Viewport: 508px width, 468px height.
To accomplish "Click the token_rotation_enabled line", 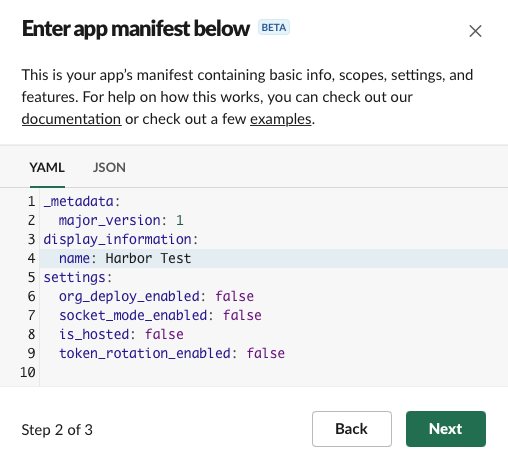I will [274, 353].
